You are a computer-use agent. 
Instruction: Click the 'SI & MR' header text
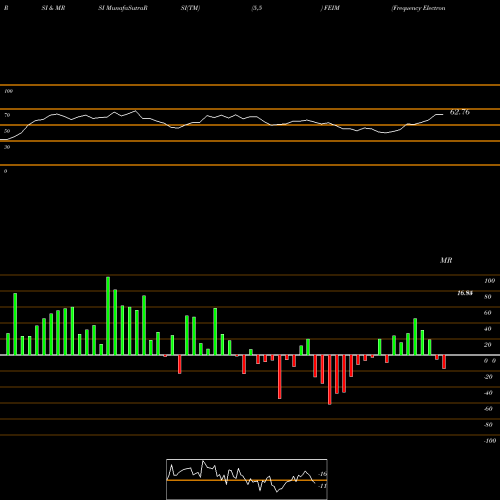53,8
